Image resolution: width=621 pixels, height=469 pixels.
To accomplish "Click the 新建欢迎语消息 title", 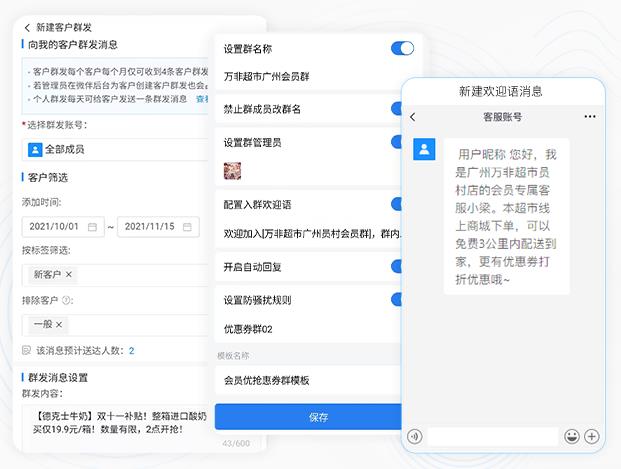I will click(x=501, y=92).
